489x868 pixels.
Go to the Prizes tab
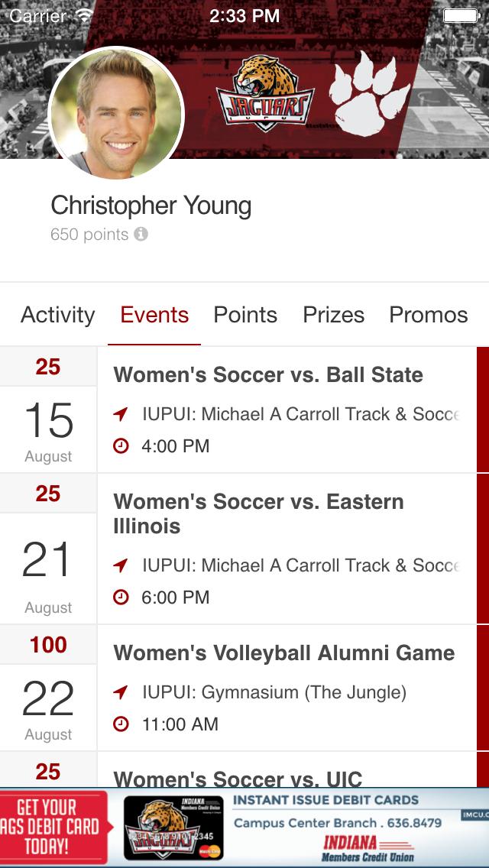pos(334,315)
